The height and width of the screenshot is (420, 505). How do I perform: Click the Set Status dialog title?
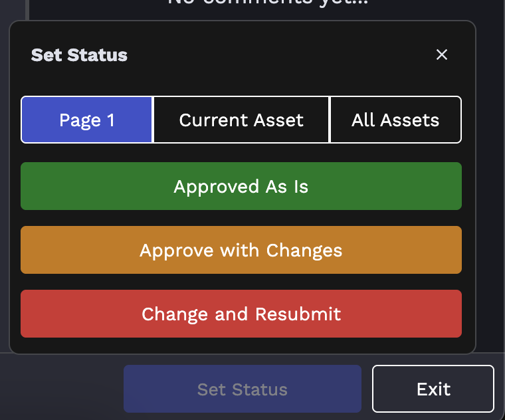coord(79,54)
